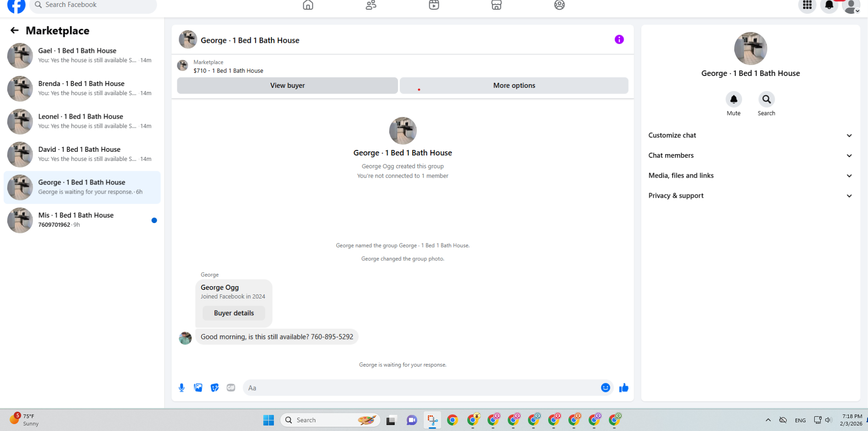Choose a sticker icon in composer

(x=215, y=388)
